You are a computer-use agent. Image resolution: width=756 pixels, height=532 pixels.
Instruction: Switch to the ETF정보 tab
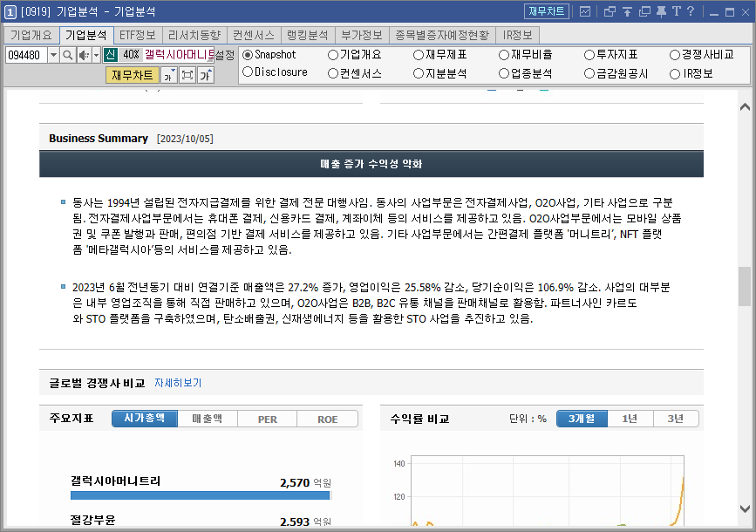tap(138, 35)
